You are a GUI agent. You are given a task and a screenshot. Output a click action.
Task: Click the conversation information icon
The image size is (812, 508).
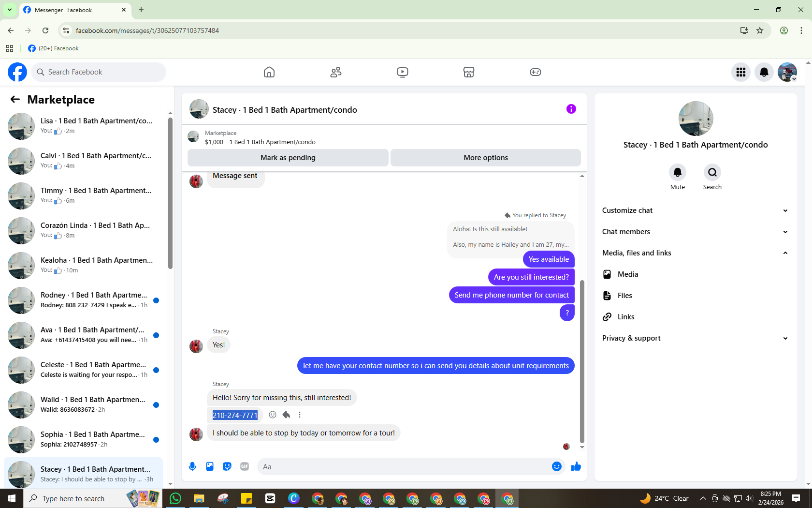coord(571,109)
